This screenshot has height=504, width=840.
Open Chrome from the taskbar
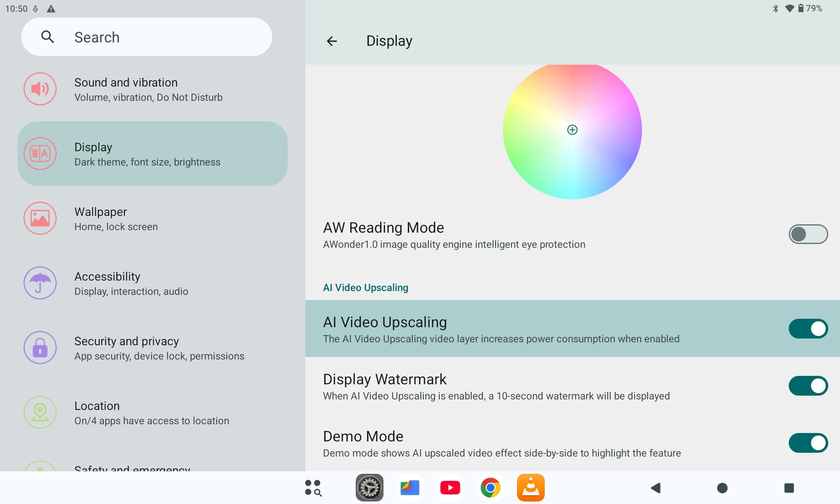[x=490, y=487]
